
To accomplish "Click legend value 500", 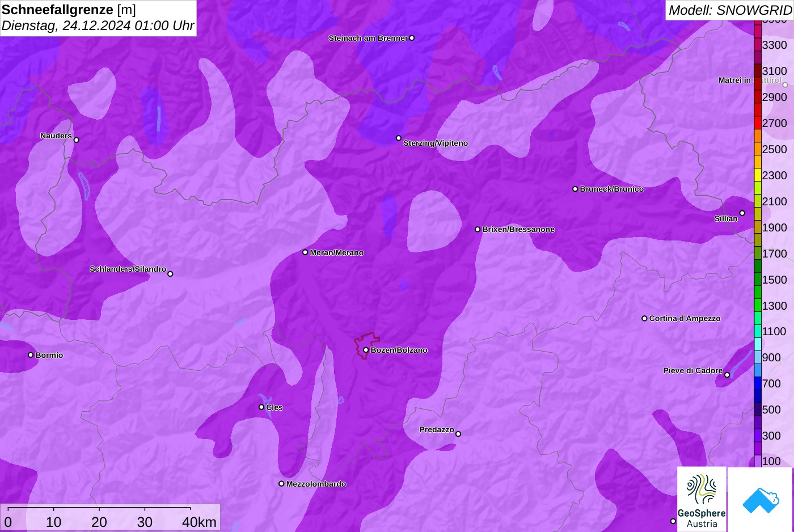I will coord(771,409).
